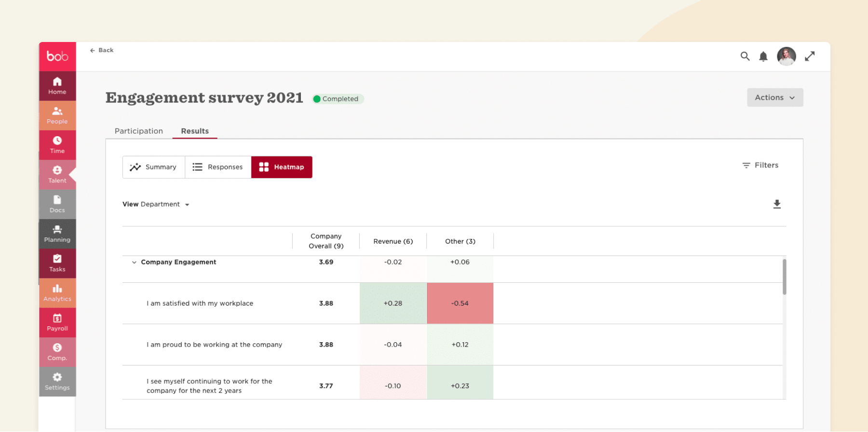The height and width of the screenshot is (432, 868).
Task: Show Summary view
Action: (x=154, y=167)
